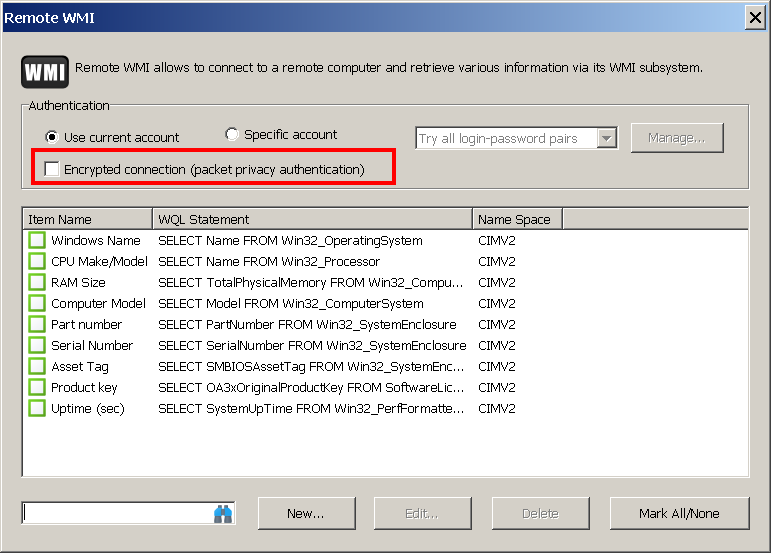Sort by Item Name column header
Screen dimensions: 771x553
87,219
